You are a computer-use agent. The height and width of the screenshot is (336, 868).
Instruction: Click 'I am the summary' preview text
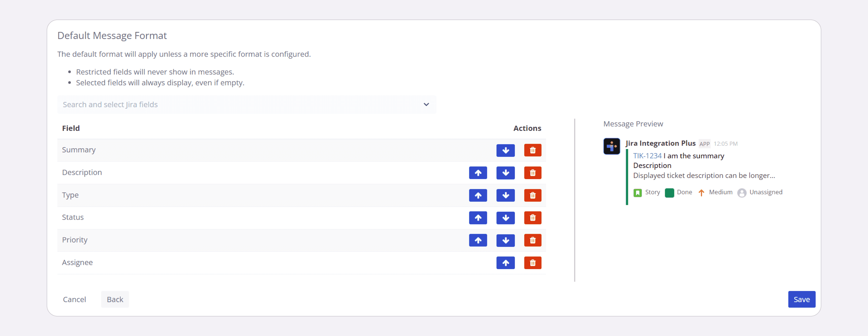(x=694, y=156)
